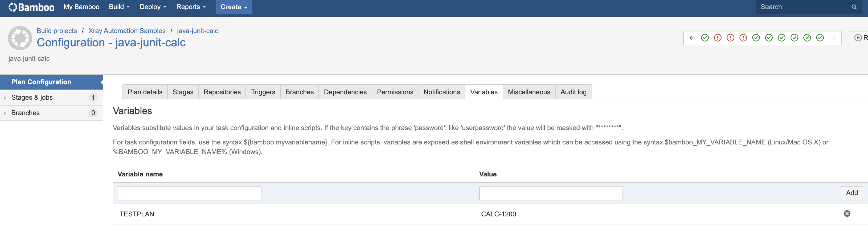Expand the Stages & jobs arrow
This screenshot has height=226, width=868.
coord(5,98)
